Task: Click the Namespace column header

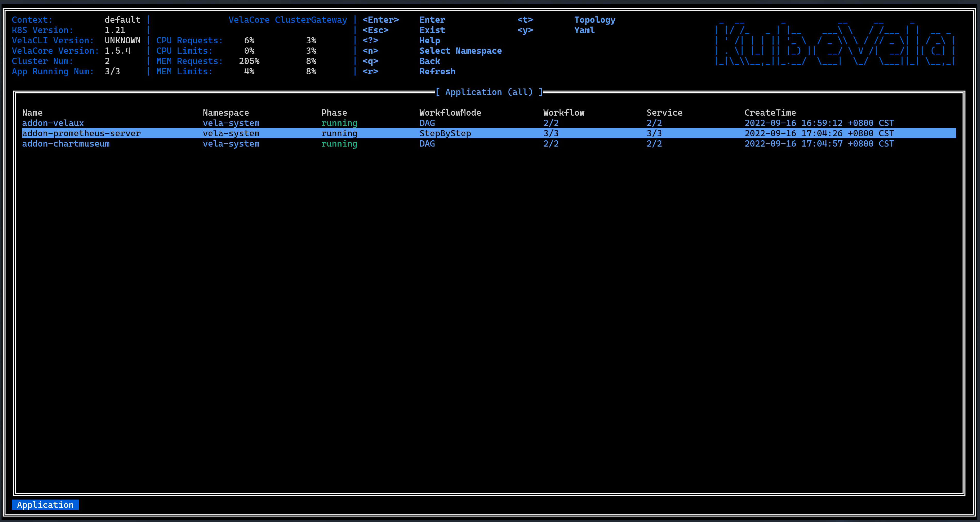Action: pos(226,113)
